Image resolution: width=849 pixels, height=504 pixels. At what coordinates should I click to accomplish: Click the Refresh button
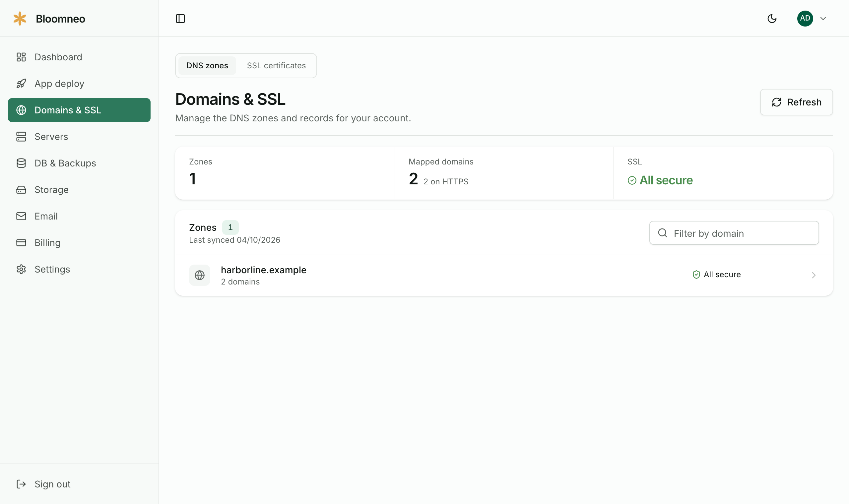tap(796, 102)
